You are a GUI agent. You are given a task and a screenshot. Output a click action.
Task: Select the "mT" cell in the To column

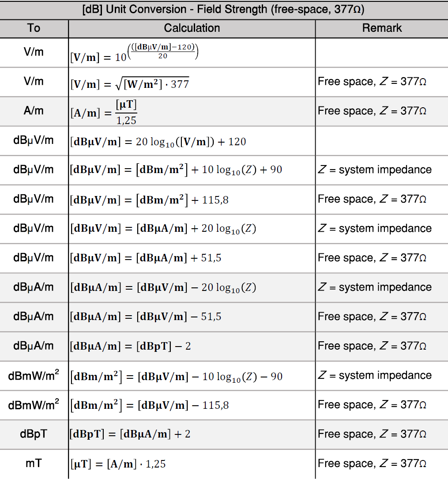tap(34, 464)
